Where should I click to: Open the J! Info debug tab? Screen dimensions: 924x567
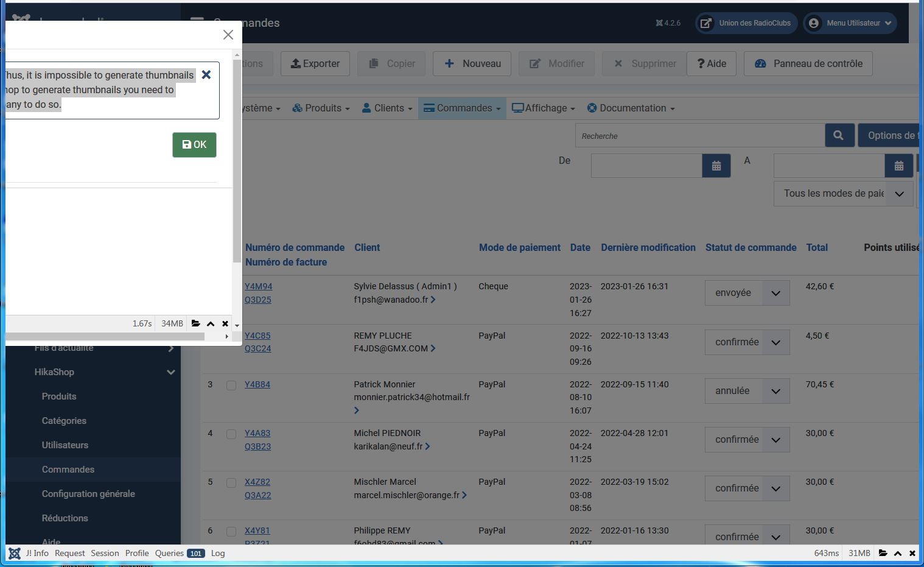[37, 553]
